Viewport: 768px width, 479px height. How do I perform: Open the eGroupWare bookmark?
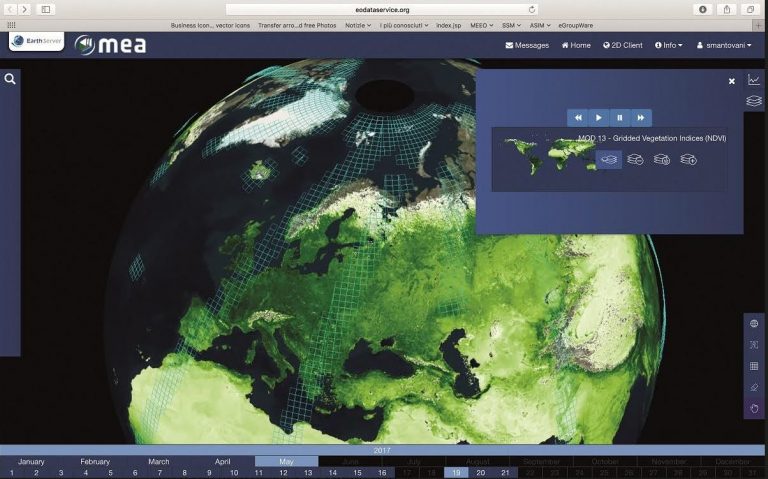(x=576, y=25)
